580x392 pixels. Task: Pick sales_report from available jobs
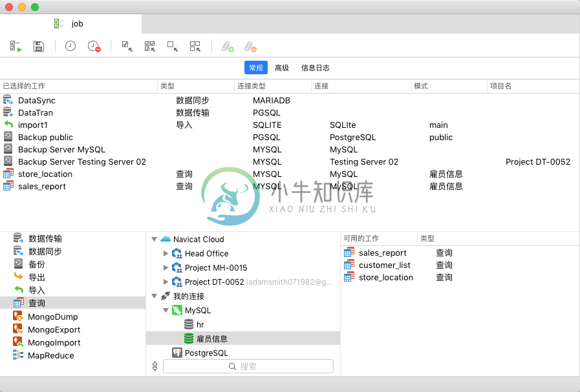coord(460,253)
